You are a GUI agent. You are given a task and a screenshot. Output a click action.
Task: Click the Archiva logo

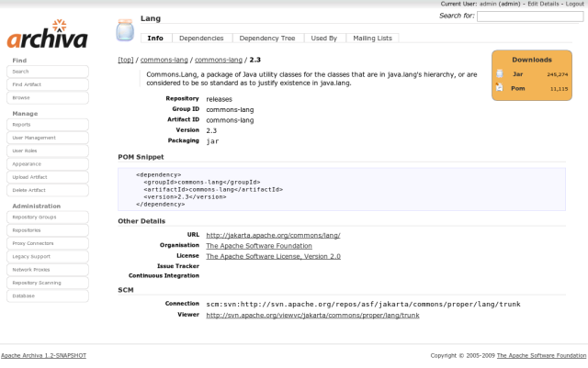tap(47, 37)
